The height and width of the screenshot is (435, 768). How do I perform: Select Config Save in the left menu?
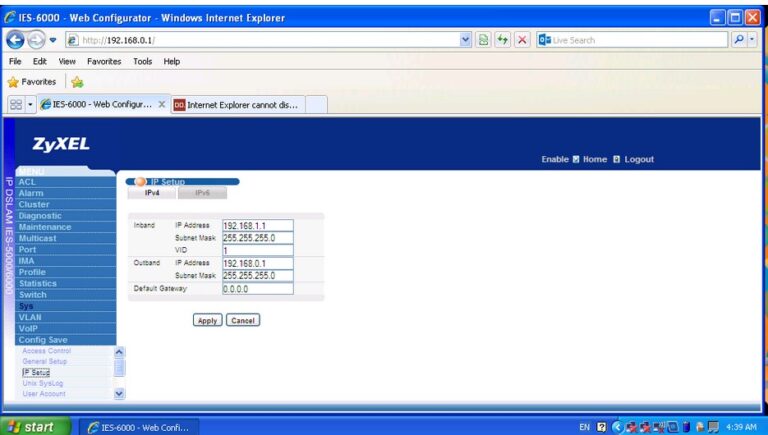click(66, 339)
